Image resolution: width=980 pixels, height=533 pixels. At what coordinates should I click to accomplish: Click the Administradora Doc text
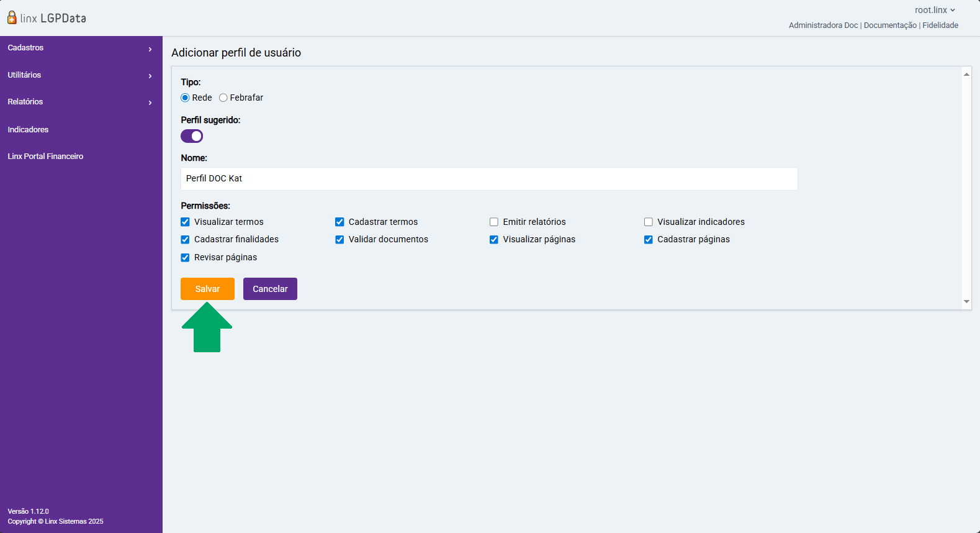[x=823, y=25]
